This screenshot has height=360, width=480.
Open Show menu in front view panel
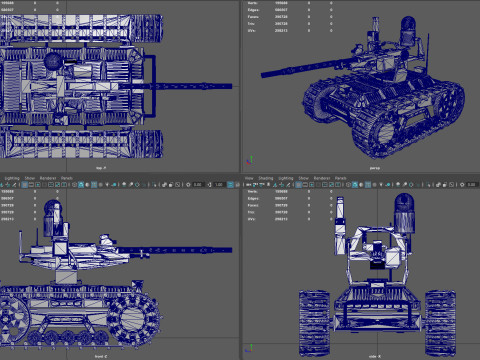click(x=30, y=178)
